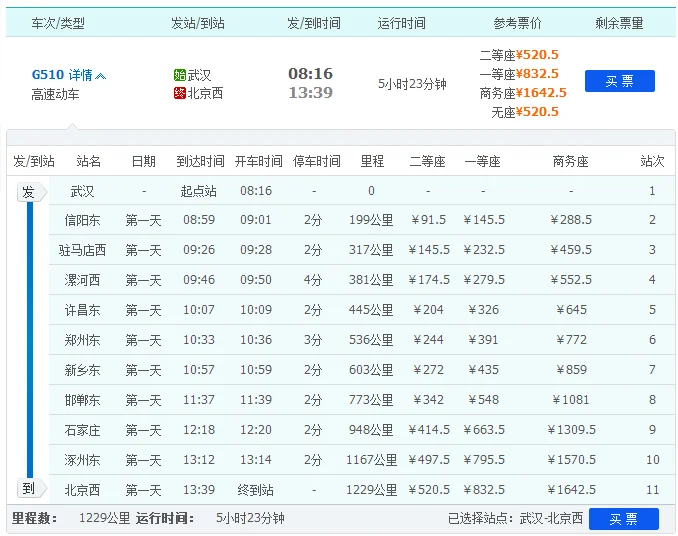This screenshot has width=678, height=536.
Task: Click the 车次/类型 column header
Action: pos(58,23)
